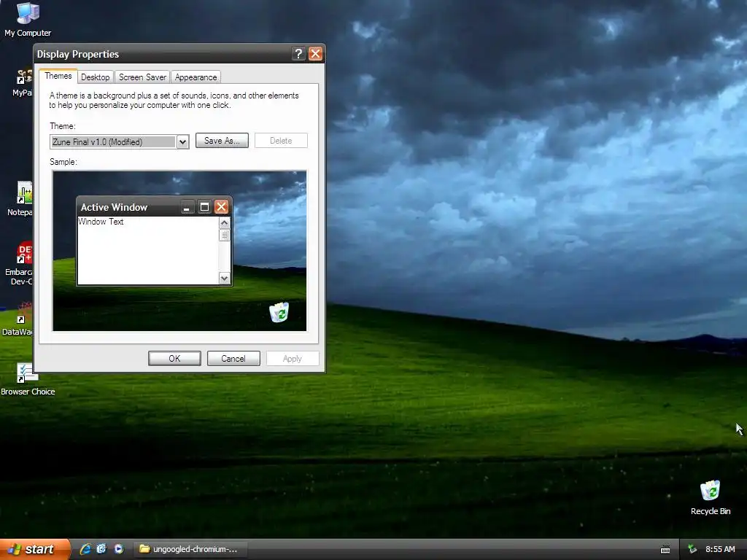Select the Embarcadero Dev-C++ desktop shortcut

pyautogui.click(x=19, y=263)
